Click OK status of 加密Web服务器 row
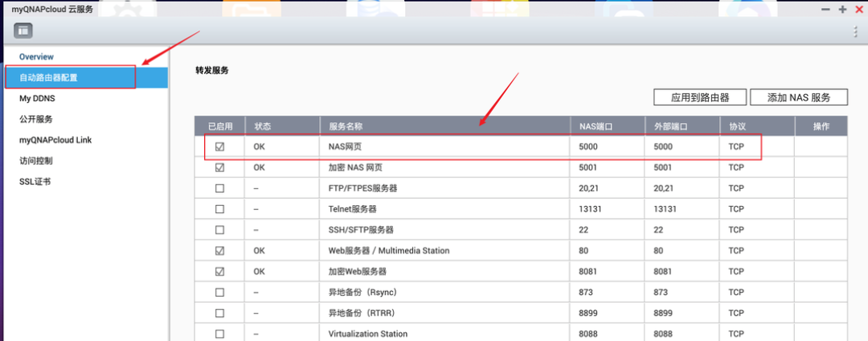 [259, 271]
